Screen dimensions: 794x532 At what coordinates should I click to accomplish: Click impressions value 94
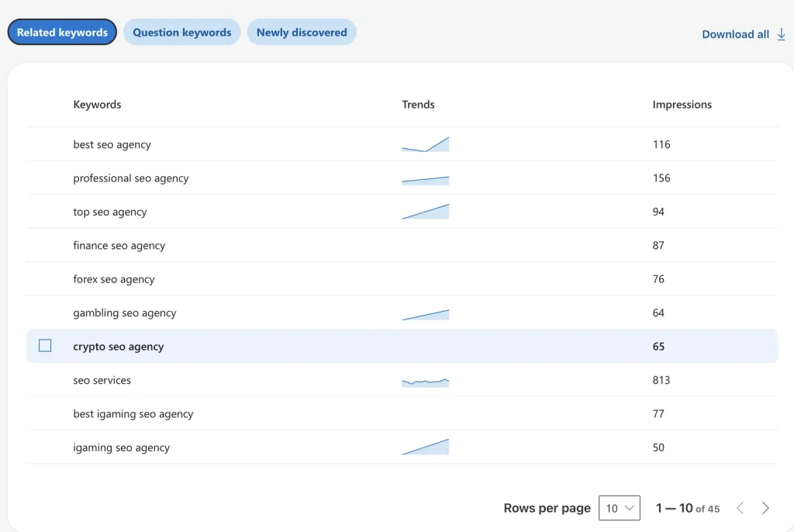click(x=658, y=212)
